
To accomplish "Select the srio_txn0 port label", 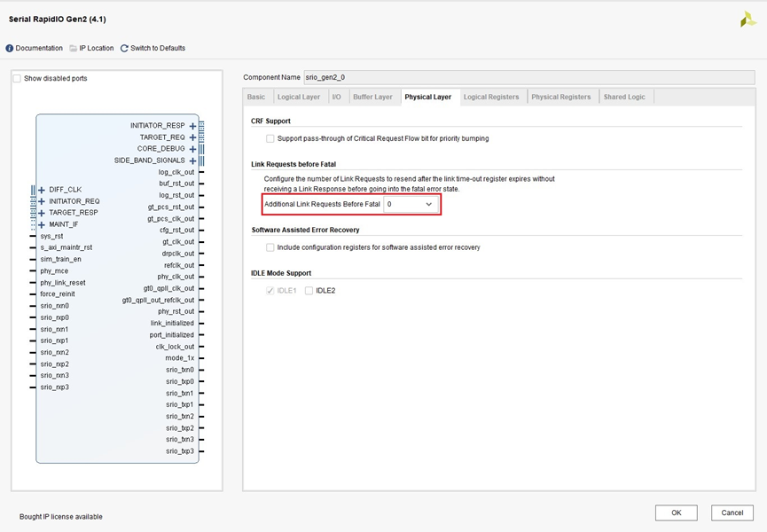I will (x=180, y=370).
